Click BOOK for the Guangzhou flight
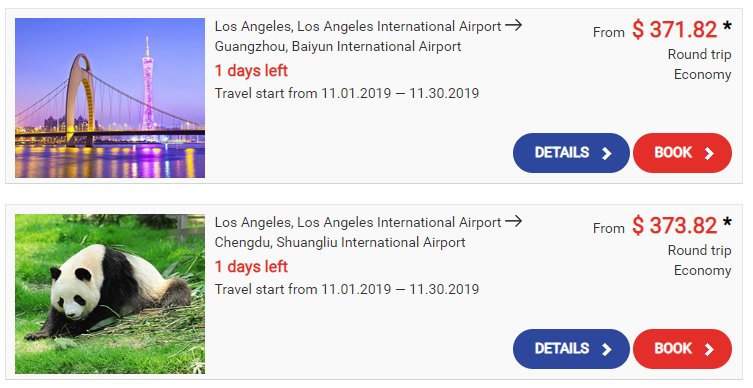The width and height of the screenshot is (753, 388). pos(682,153)
